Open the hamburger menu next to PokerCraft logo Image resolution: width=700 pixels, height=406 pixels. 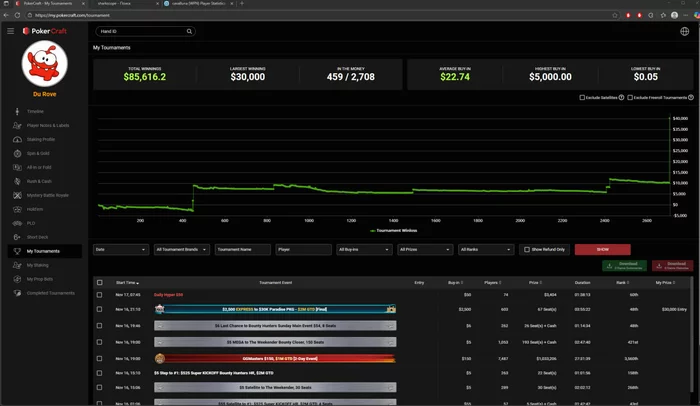pyautogui.click(x=10, y=31)
